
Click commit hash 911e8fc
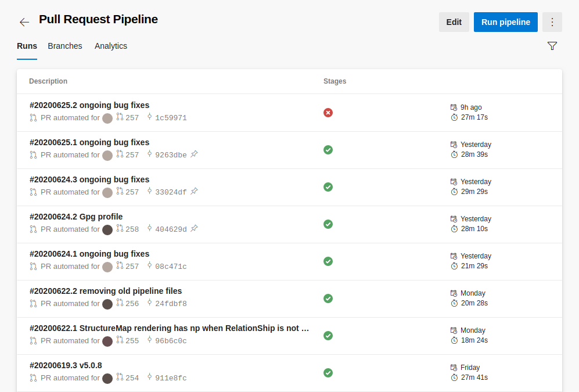171,378
